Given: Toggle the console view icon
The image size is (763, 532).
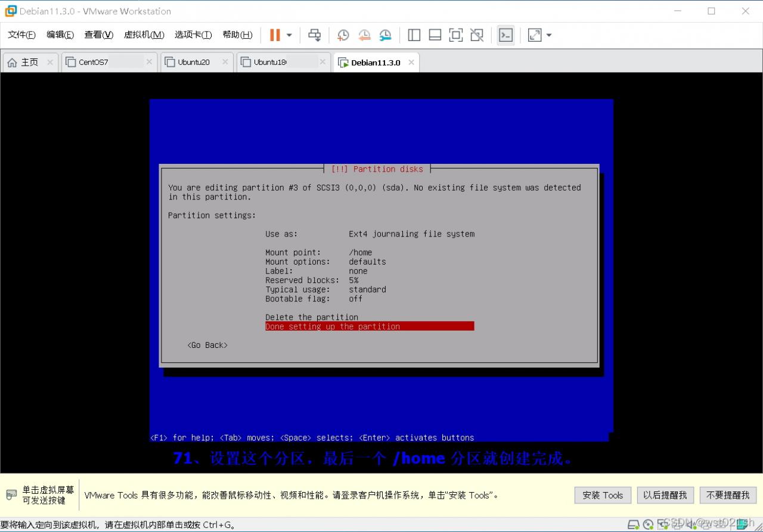Looking at the screenshot, I should coord(505,35).
